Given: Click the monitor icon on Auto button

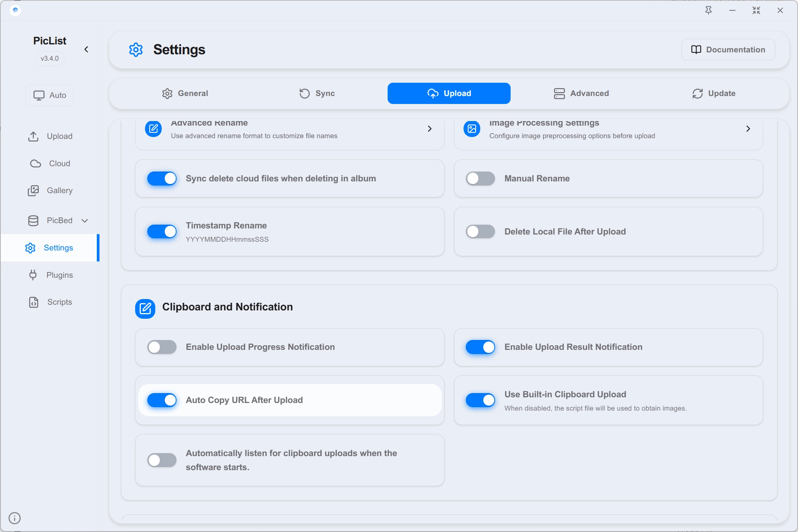Looking at the screenshot, I should point(39,95).
